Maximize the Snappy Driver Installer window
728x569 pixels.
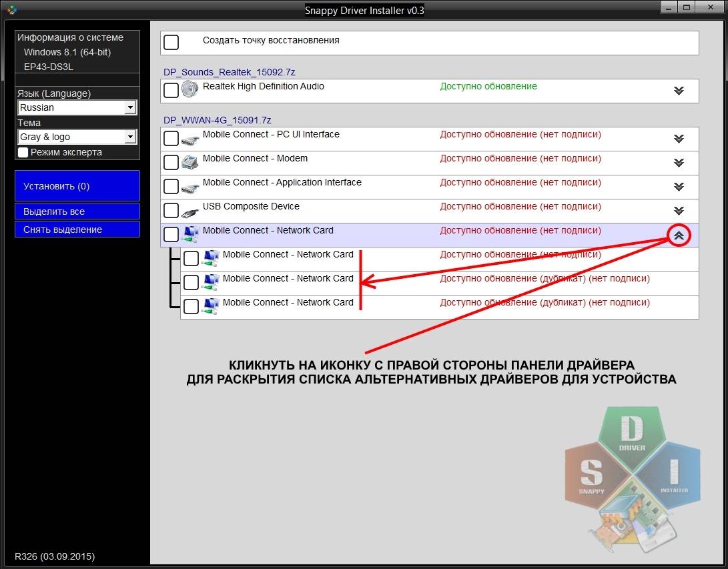point(686,7)
